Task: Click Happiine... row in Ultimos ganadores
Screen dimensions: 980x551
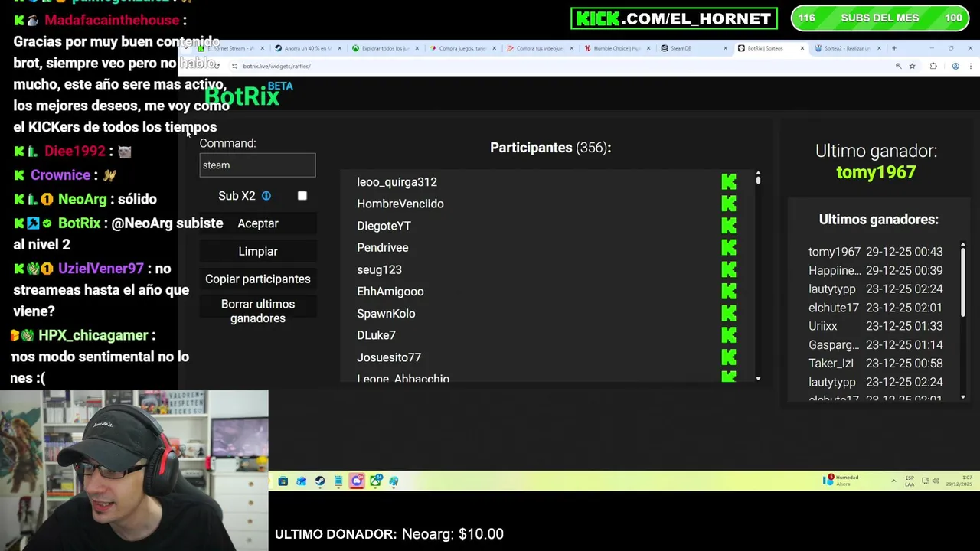Action: point(876,270)
